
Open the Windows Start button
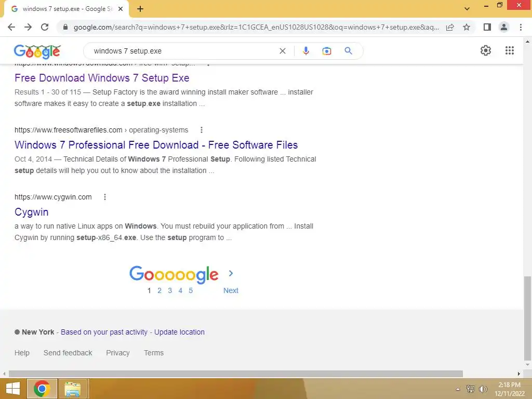(x=12, y=389)
